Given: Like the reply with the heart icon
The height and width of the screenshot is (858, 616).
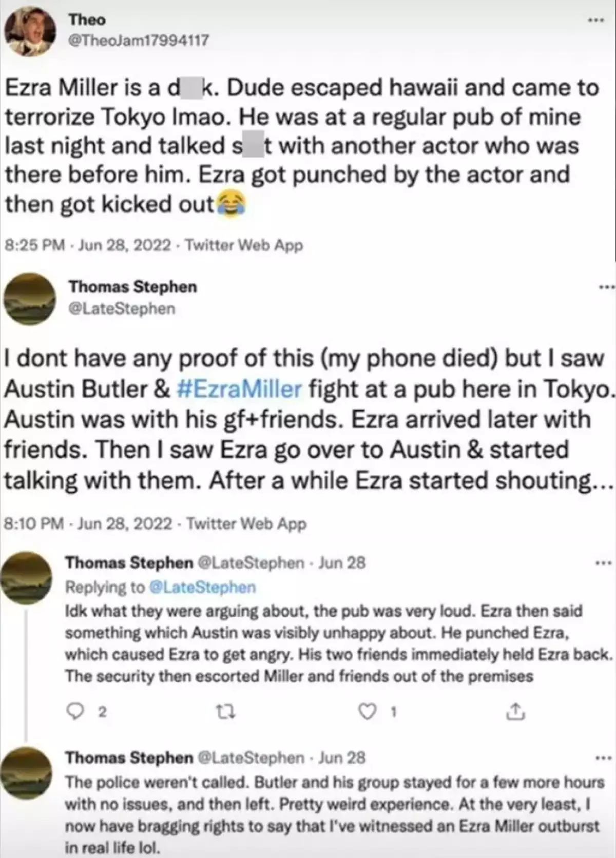Looking at the screenshot, I should point(367,712).
